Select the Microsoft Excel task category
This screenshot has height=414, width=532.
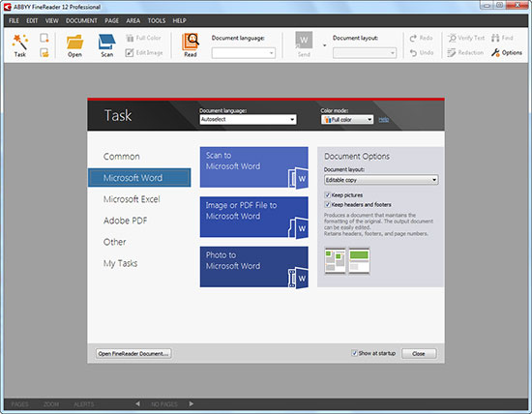[132, 199]
